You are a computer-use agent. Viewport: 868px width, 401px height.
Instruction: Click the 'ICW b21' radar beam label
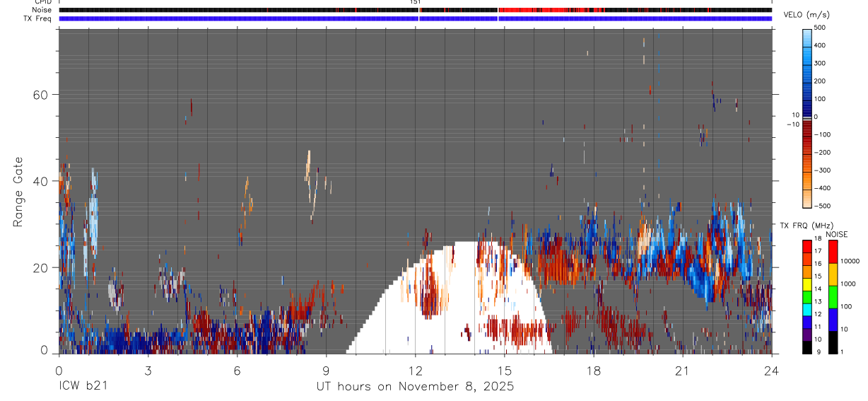83,387
